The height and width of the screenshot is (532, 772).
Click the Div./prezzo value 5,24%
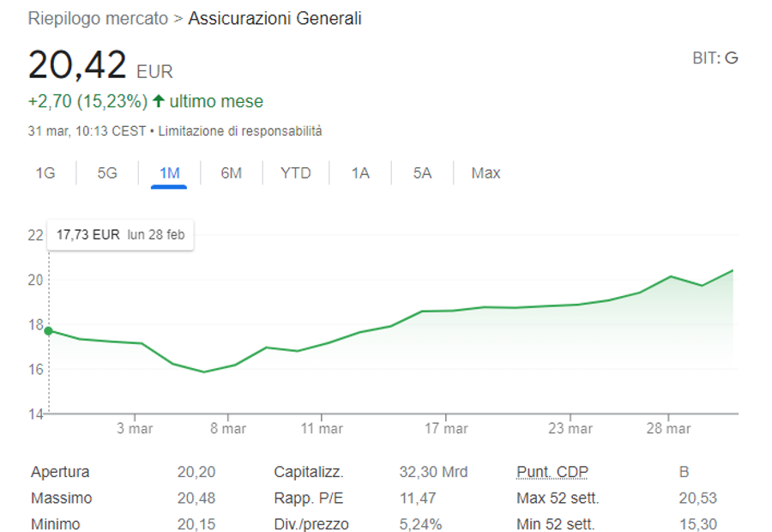click(x=420, y=524)
